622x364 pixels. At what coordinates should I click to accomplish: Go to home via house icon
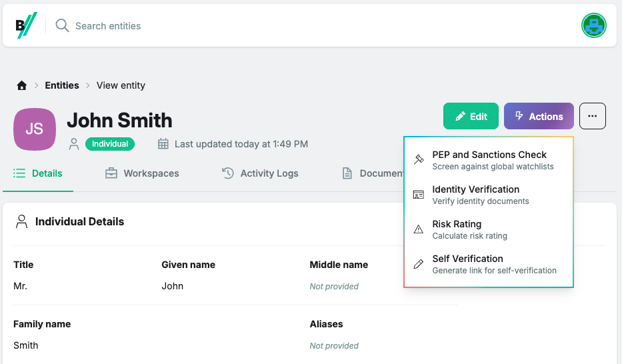point(22,85)
